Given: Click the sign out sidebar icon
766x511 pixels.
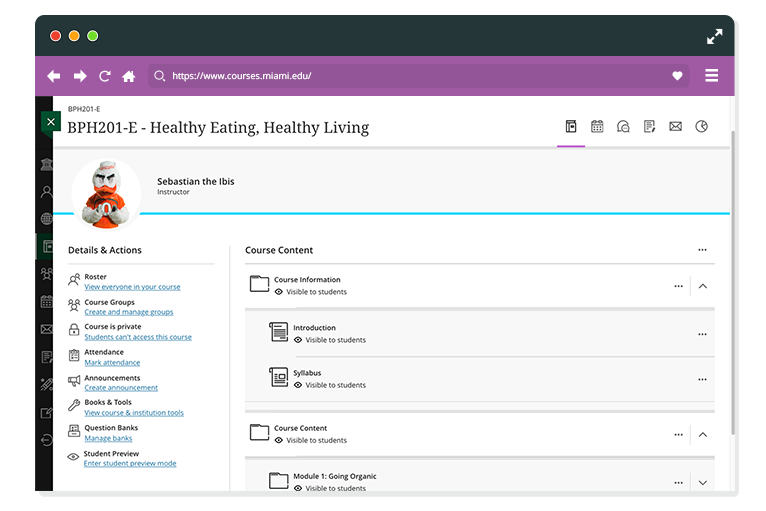Looking at the screenshot, I should coord(47,440).
